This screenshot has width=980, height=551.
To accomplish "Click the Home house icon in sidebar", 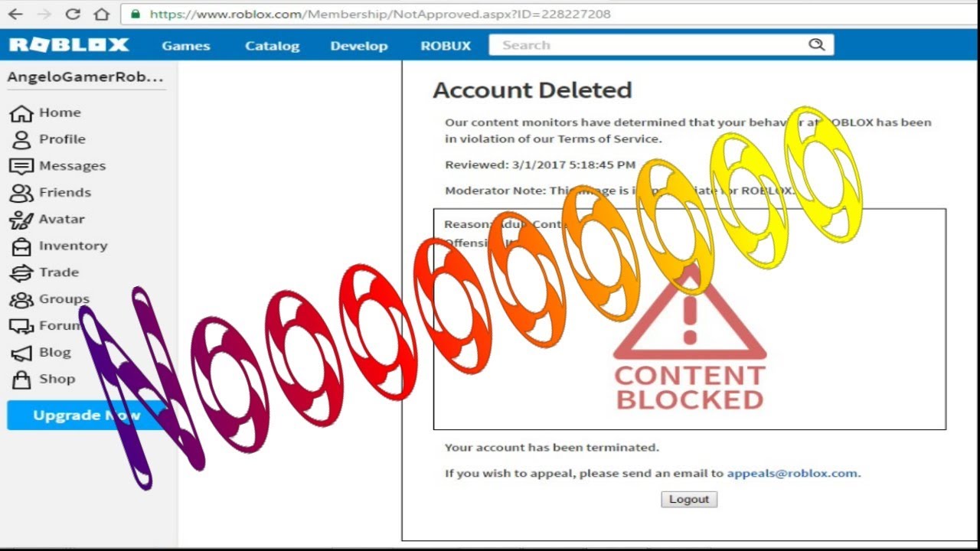I will pyautogui.click(x=21, y=113).
